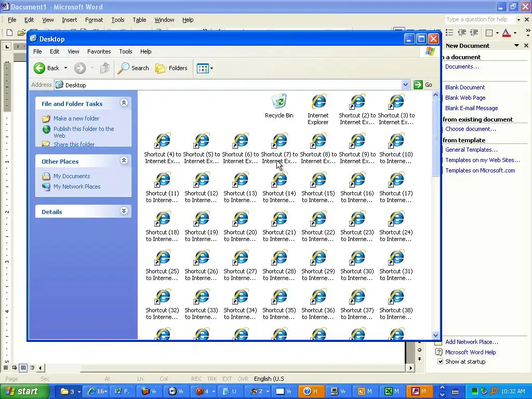
Task: Click the Start button
Action: pyautogui.click(x=24, y=391)
